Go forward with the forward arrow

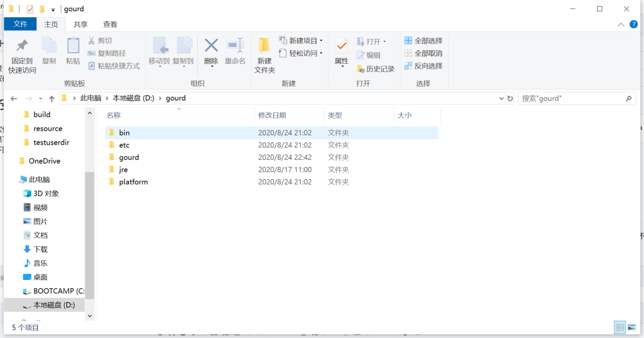[x=29, y=99]
